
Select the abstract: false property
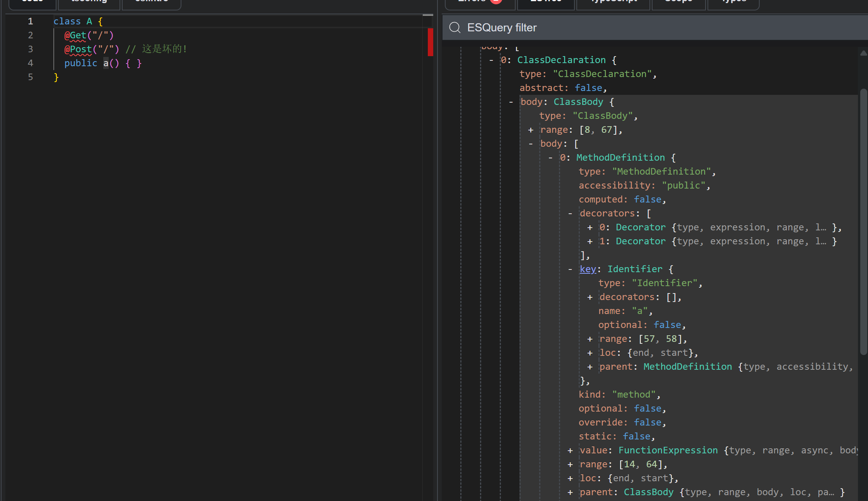coord(563,88)
